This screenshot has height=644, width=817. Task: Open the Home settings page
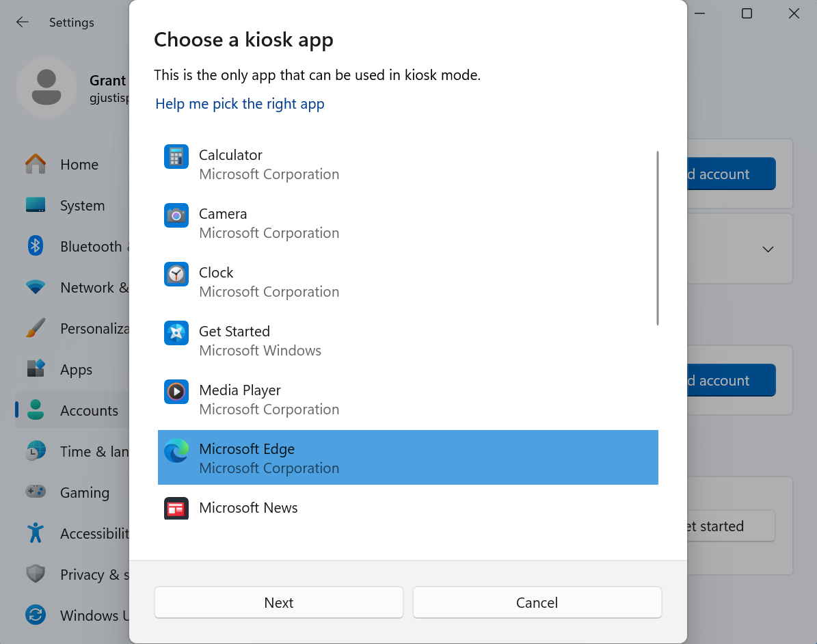point(73,164)
